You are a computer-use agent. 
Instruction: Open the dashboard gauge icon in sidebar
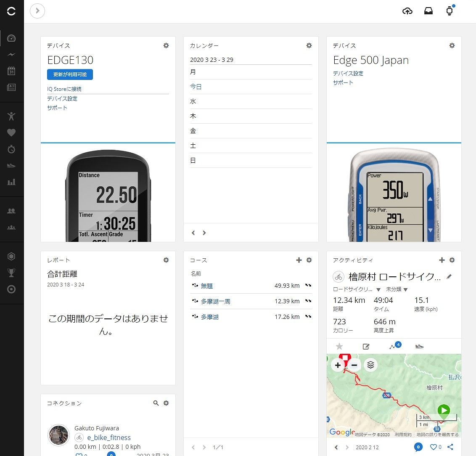click(x=11, y=38)
